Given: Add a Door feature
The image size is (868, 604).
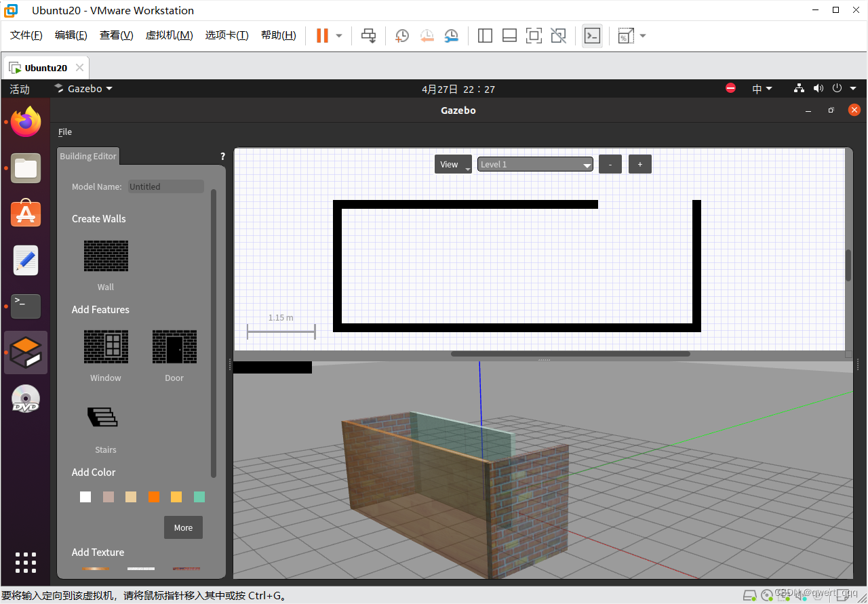Looking at the screenshot, I should pyautogui.click(x=174, y=346).
